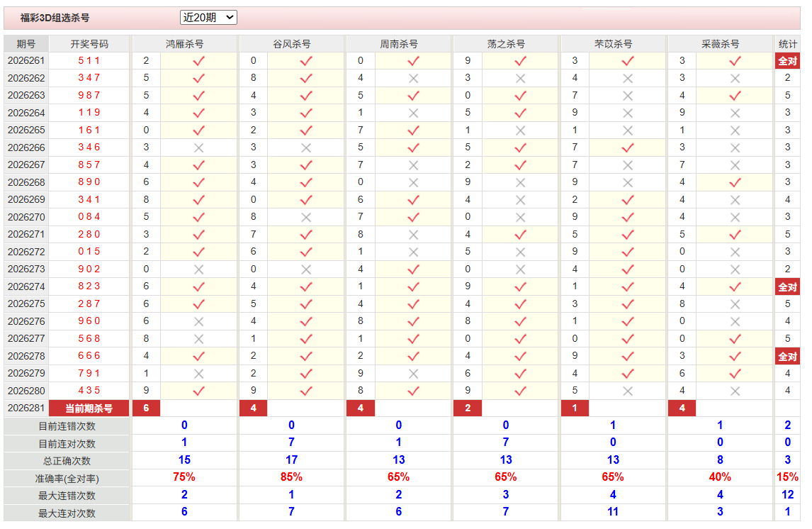This screenshot has width=812, height=529.
Task: Click 谷风杀号 X mark in row 2026270
Action: (x=306, y=218)
